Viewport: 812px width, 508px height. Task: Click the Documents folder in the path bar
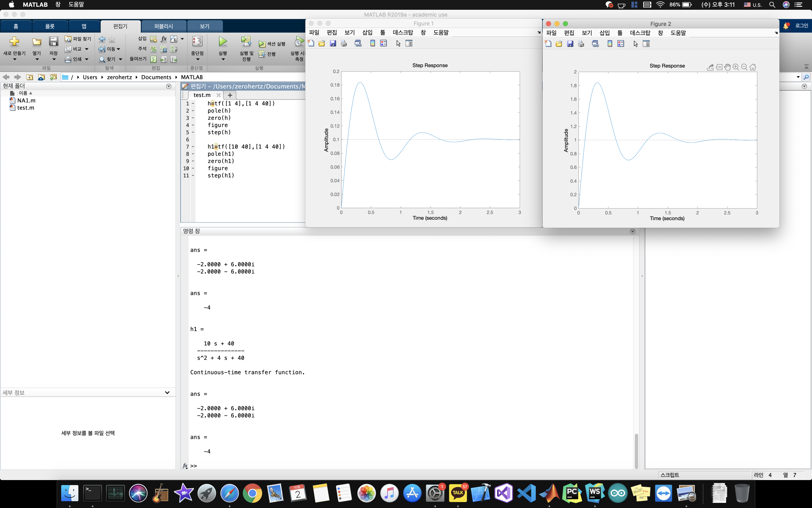(156, 77)
